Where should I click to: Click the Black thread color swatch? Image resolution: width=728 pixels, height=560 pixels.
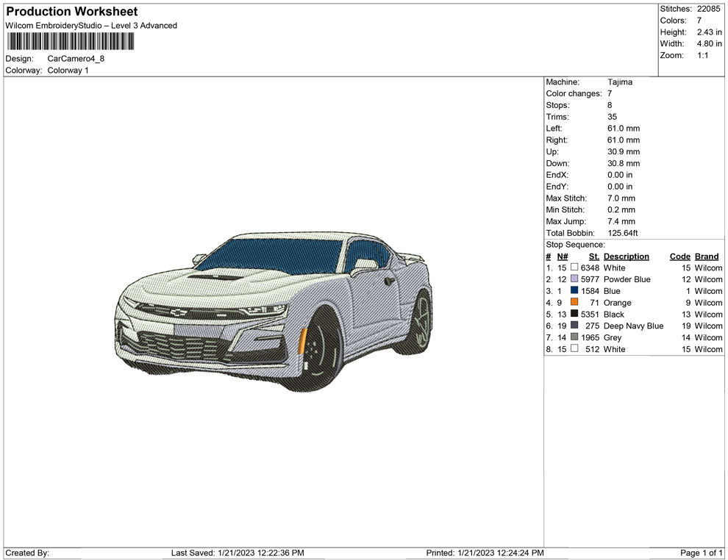tap(574, 314)
